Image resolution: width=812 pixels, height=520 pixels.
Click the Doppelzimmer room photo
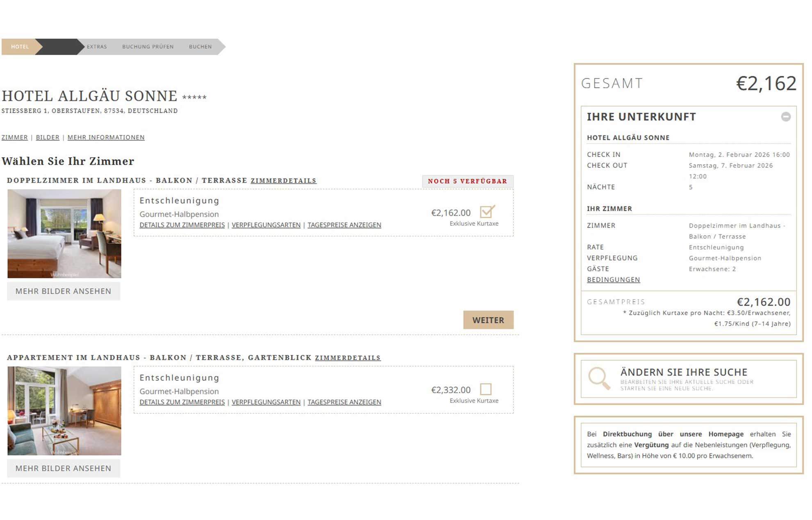point(64,234)
